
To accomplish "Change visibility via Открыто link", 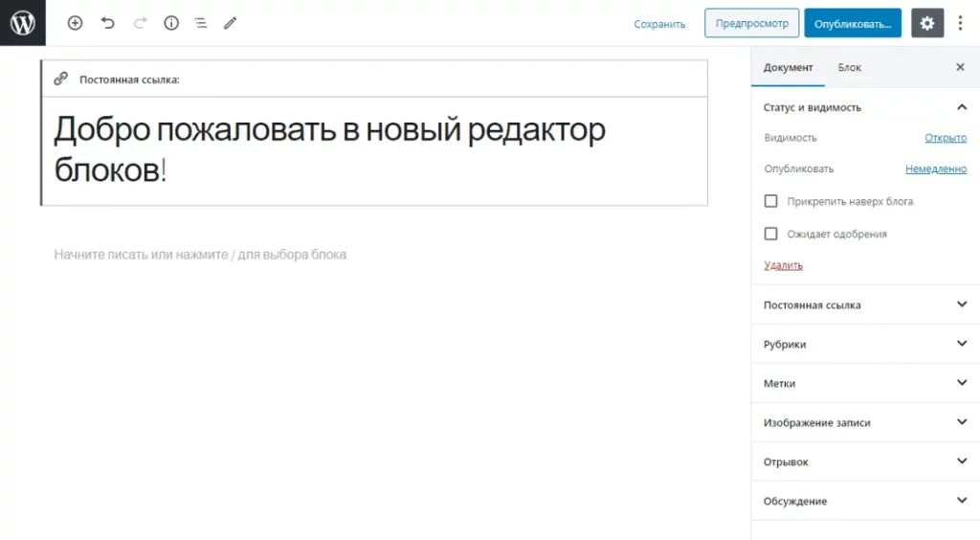I will tap(946, 138).
